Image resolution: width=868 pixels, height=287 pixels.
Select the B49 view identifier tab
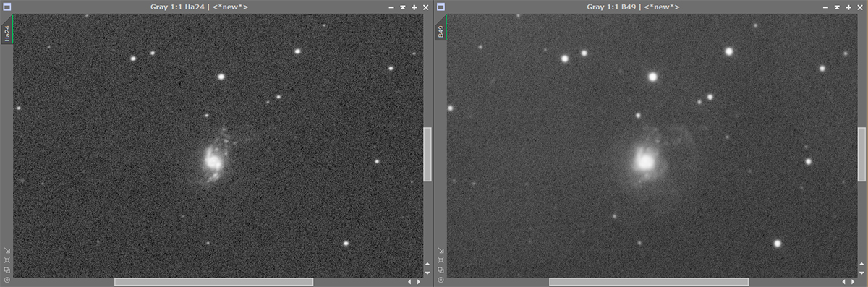(x=441, y=28)
